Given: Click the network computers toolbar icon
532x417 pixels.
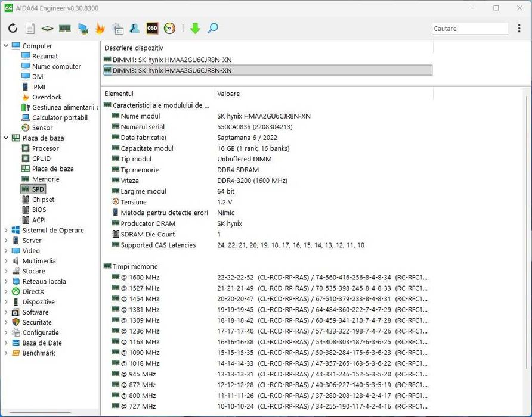Looking at the screenshot, I should [x=83, y=29].
